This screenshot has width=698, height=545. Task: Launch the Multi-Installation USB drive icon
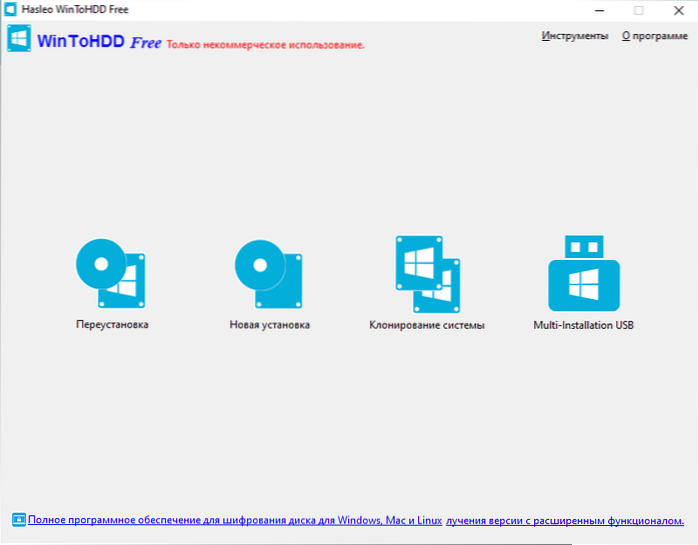click(x=584, y=274)
